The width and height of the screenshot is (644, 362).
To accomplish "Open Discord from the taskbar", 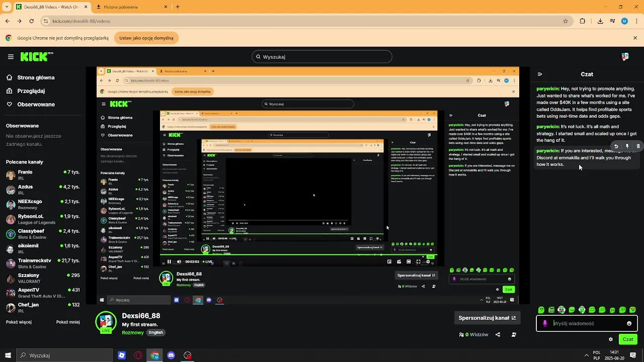I will click(171, 355).
